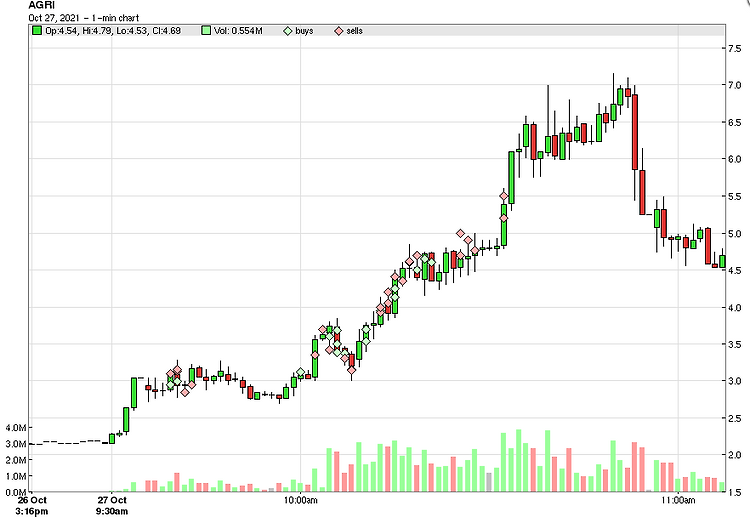The height and width of the screenshot is (517, 750).
Task: Click the 10:00am time axis label
Action: [300, 501]
